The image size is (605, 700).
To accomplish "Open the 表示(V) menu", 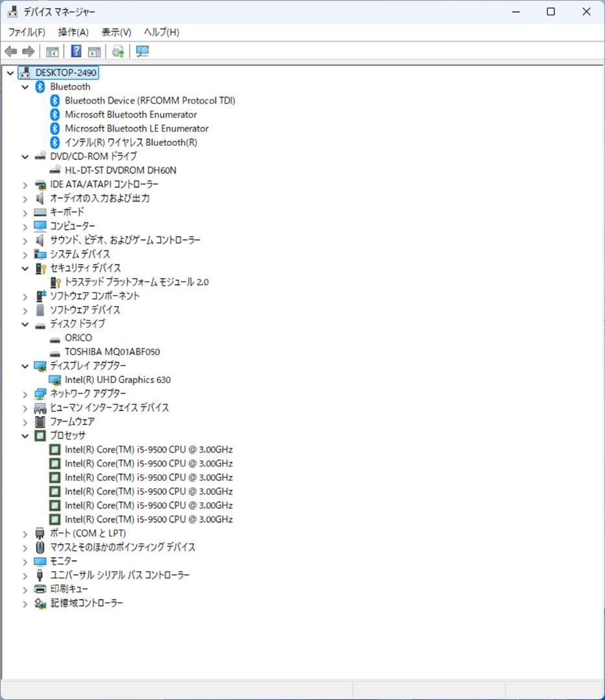I will 115,32.
